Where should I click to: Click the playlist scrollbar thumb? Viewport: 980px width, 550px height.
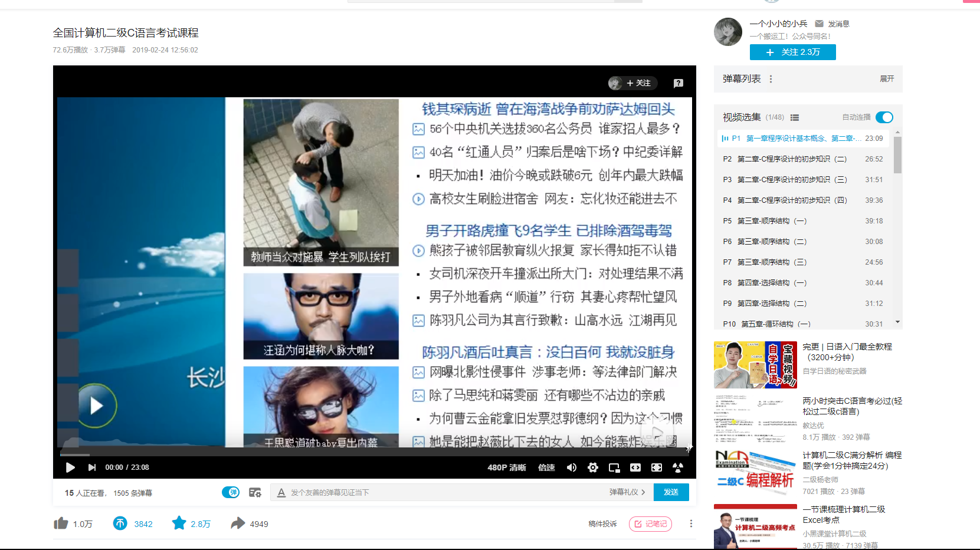[x=897, y=155]
